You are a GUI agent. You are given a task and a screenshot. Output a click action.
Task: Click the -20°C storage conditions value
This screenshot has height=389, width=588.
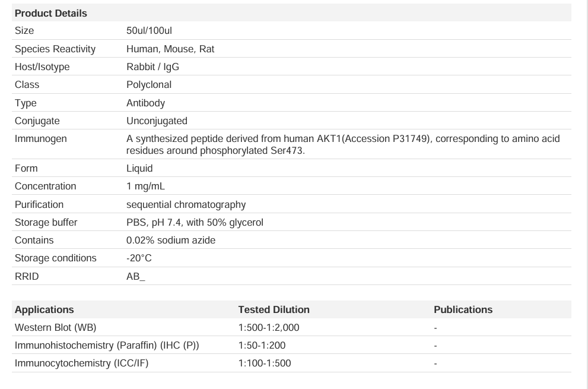[139, 258]
